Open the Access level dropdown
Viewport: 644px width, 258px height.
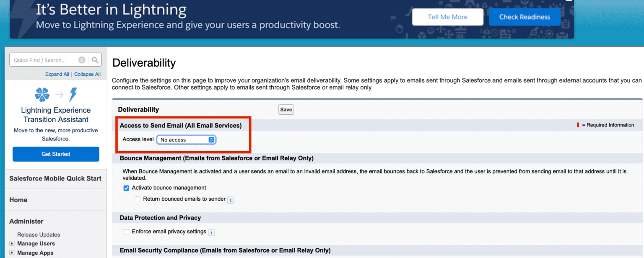tap(186, 139)
